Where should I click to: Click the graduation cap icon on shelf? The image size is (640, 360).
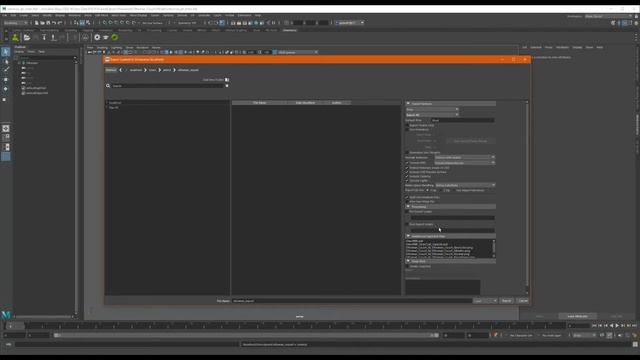(x=106, y=38)
